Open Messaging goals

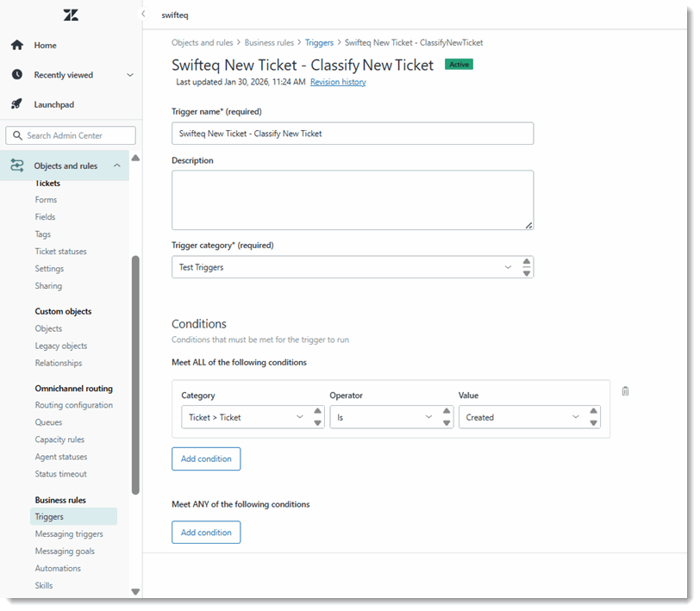(65, 552)
